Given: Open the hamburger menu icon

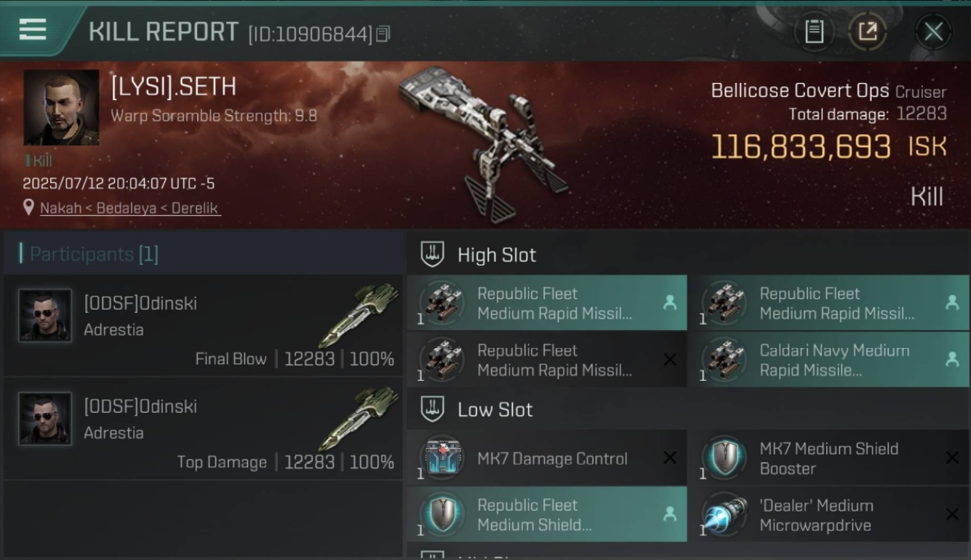Looking at the screenshot, I should (x=33, y=30).
